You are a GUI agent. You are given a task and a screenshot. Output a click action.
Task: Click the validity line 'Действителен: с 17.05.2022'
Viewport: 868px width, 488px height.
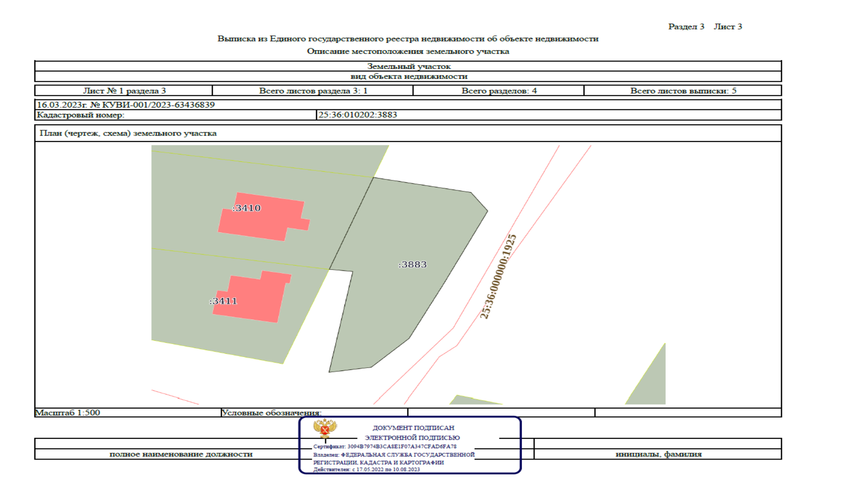(367, 469)
